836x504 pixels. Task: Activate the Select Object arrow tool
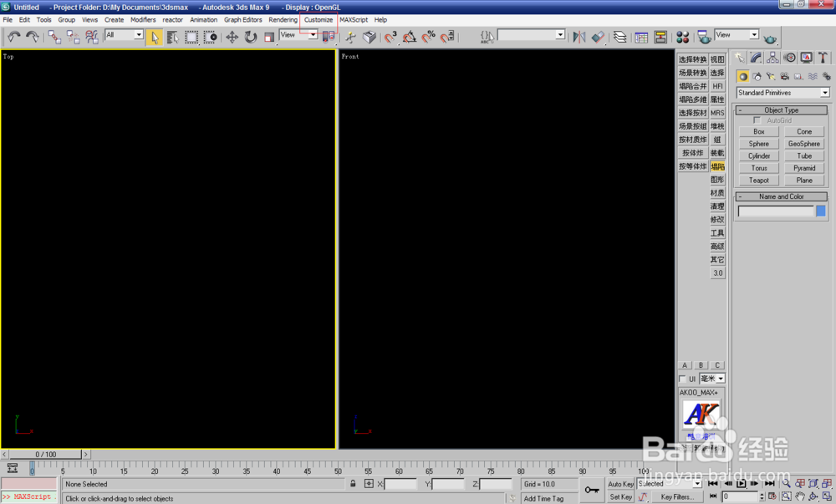[x=155, y=37]
